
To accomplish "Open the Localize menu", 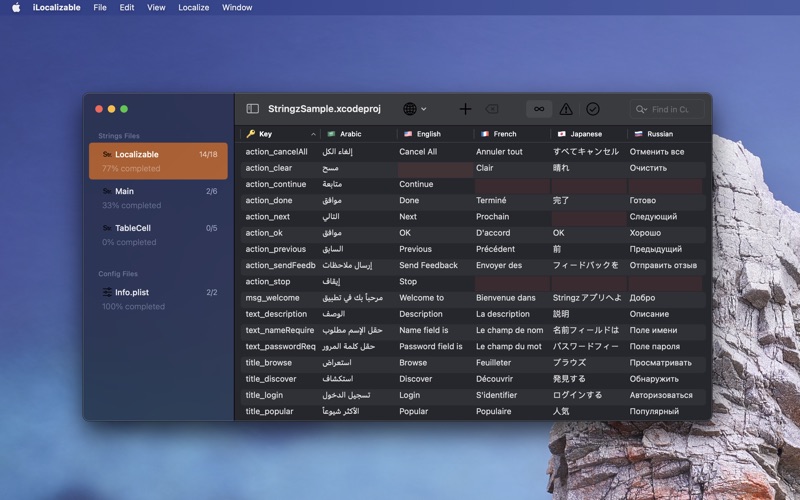I will point(193,7).
